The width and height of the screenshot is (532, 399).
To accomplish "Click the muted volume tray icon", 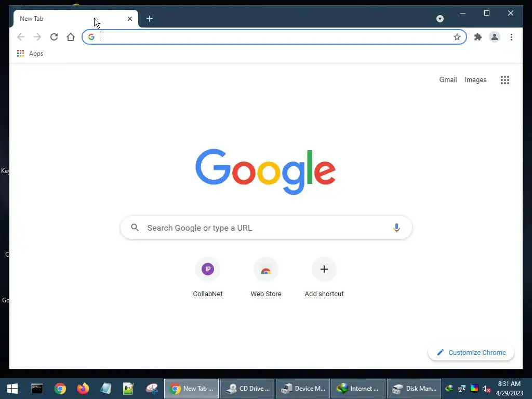I will coord(486,389).
